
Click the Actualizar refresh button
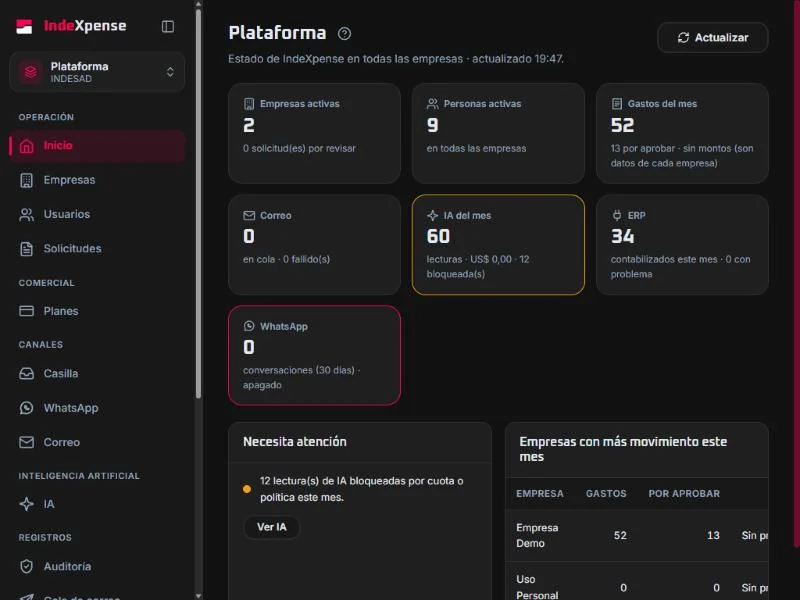(713, 38)
